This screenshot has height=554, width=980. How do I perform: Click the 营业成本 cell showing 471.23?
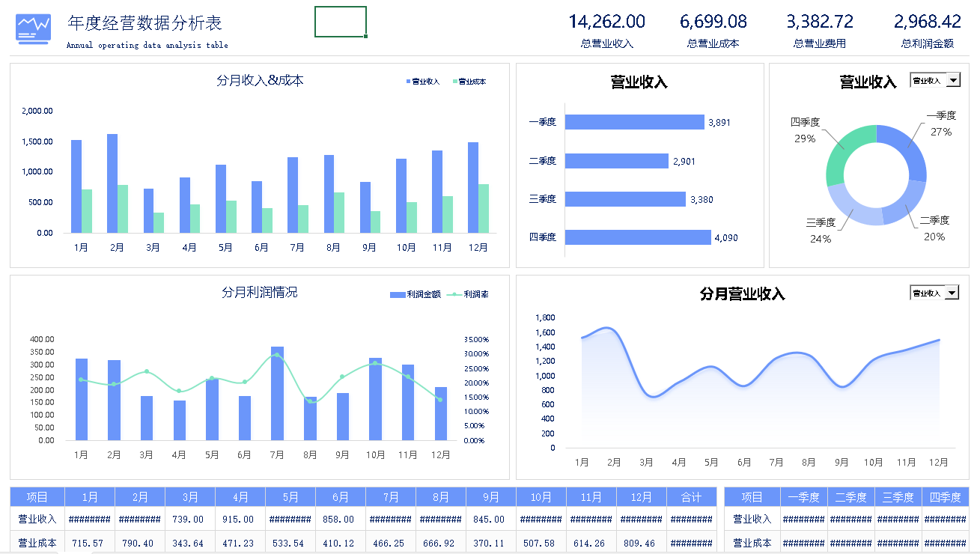click(x=240, y=543)
